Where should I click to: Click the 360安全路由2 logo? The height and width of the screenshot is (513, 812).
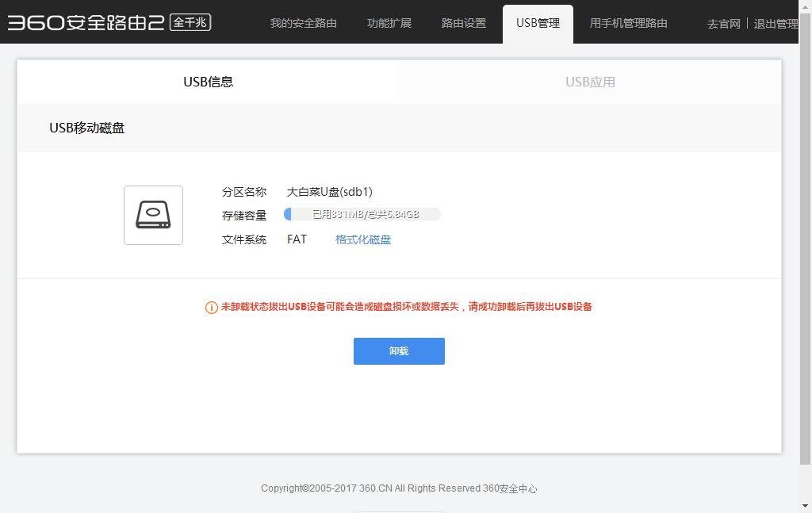coord(86,23)
